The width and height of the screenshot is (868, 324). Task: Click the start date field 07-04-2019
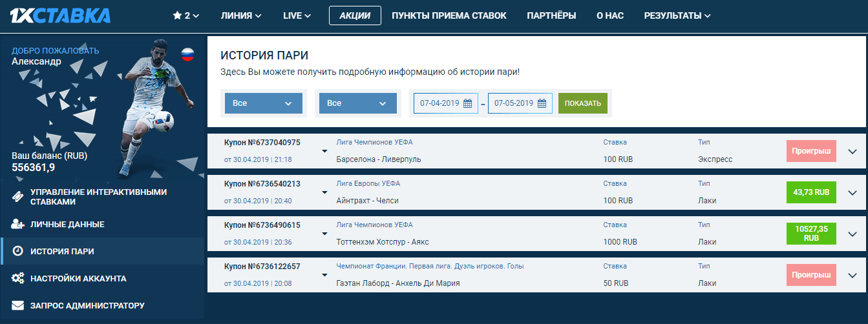tap(446, 103)
